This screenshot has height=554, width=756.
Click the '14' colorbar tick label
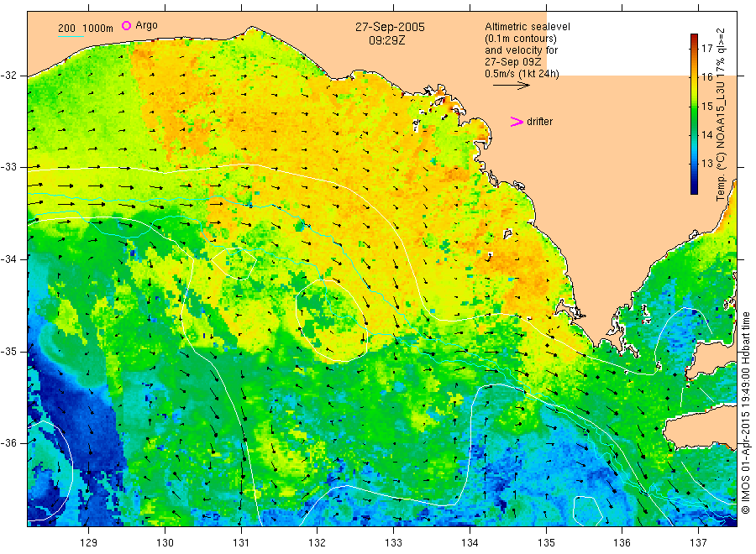point(706,135)
